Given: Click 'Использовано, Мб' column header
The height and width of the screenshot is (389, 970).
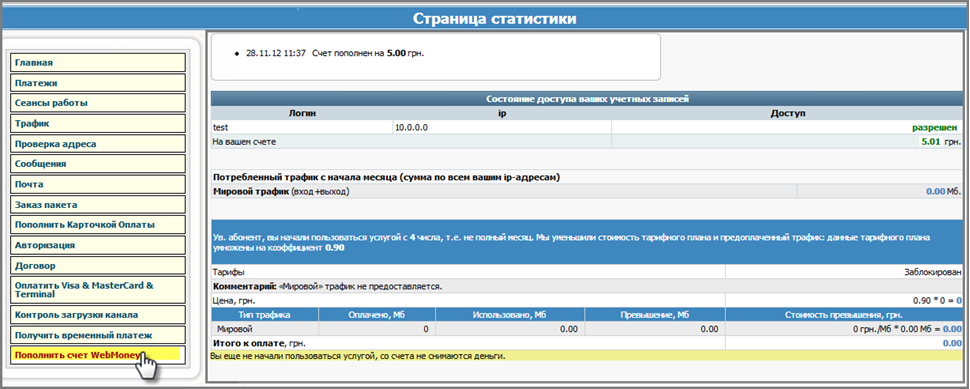Looking at the screenshot, I should point(509,315).
